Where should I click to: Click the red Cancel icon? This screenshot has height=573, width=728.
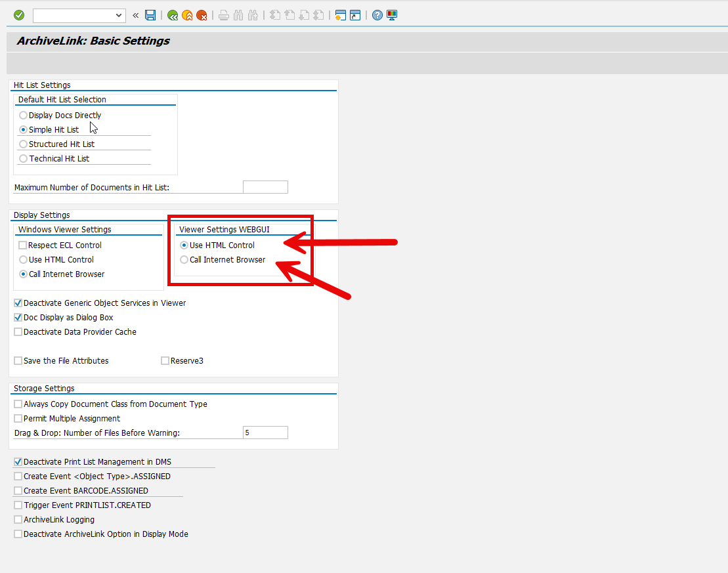click(202, 15)
